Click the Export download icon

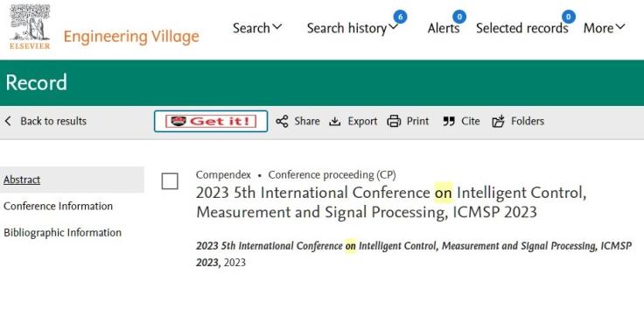[335, 122]
